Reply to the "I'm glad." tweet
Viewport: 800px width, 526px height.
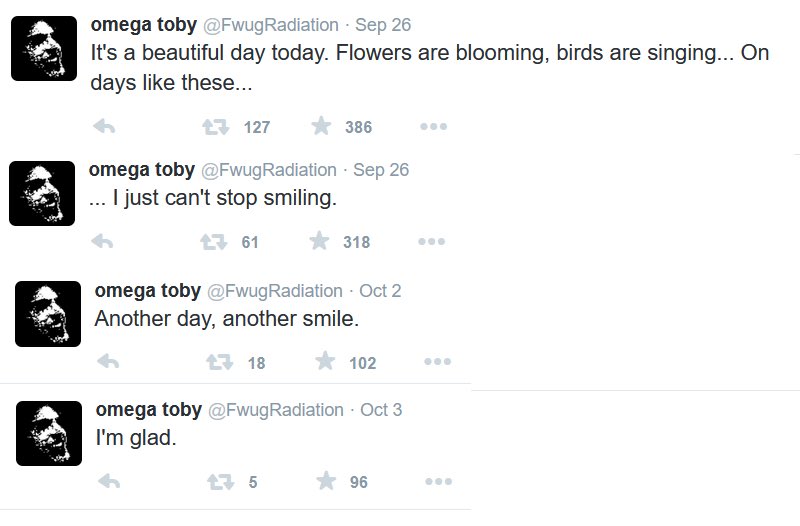pos(109,482)
